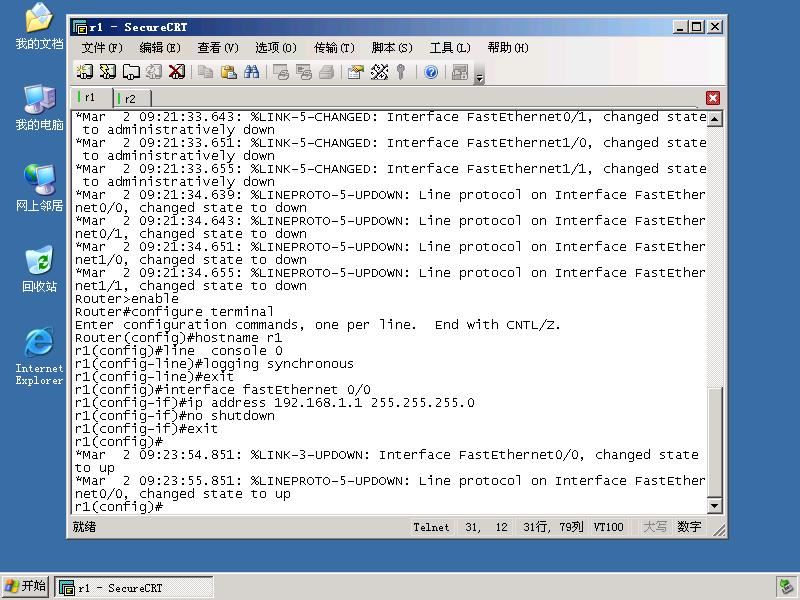
Task: Click the Print Selection toolbar icon
Action: point(304,72)
